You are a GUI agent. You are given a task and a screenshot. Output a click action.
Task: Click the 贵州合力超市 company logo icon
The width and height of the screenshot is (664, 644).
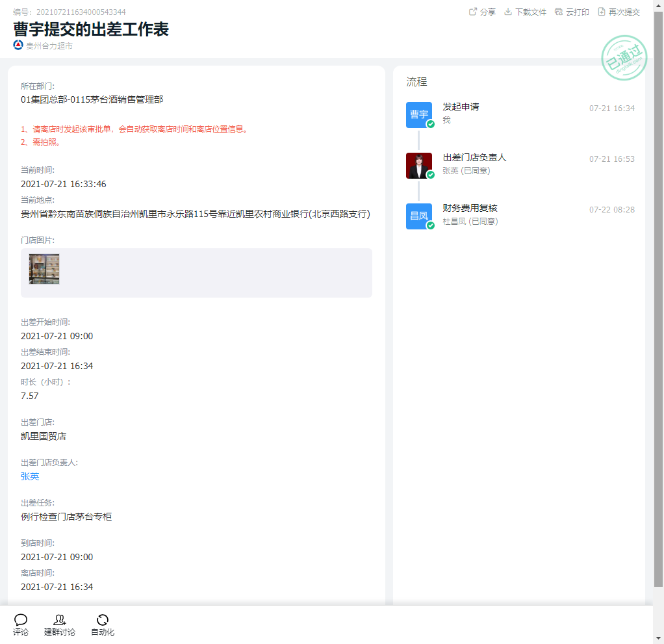click(18, 45)
